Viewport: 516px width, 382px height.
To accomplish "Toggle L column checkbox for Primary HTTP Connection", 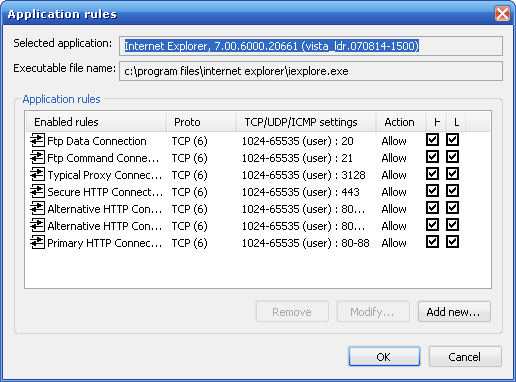I will (x=452, y=242).
